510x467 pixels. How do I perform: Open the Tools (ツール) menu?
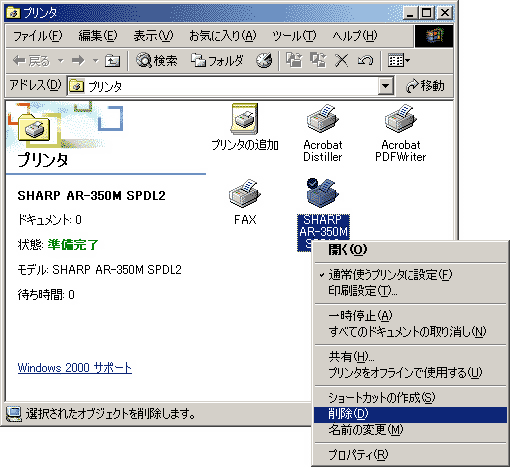coord(294,36)
